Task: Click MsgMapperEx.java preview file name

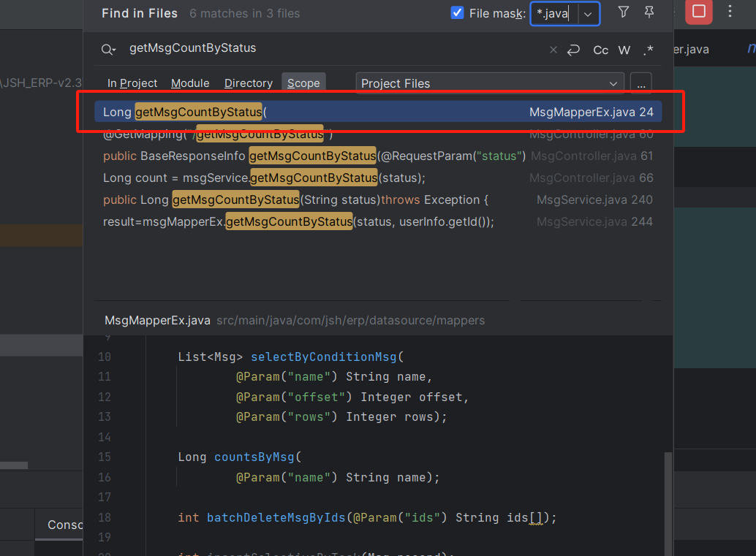Action: [x=157, y=321]
